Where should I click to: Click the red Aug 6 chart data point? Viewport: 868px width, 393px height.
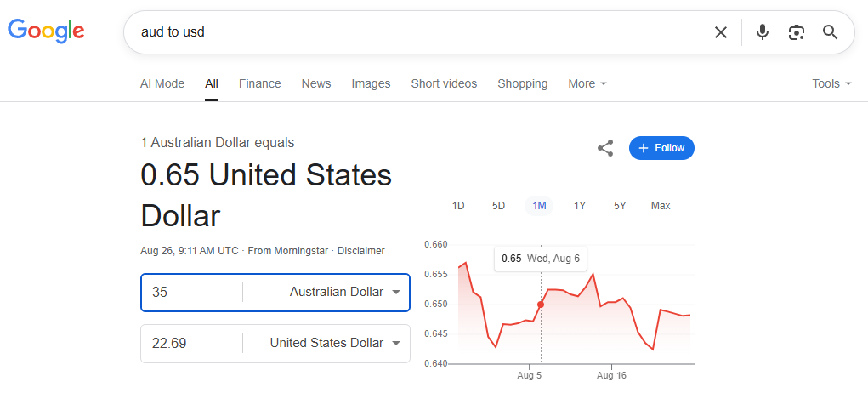pos(541,305)
